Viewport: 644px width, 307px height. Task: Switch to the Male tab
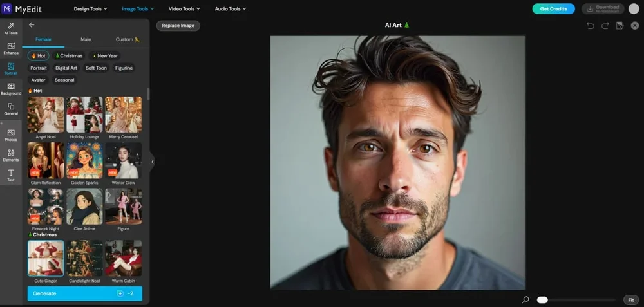(86, 39)
